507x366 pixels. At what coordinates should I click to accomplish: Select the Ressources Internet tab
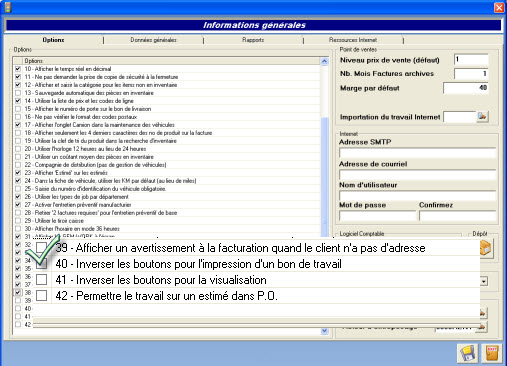pyautogui.click(x=353, y=40)
